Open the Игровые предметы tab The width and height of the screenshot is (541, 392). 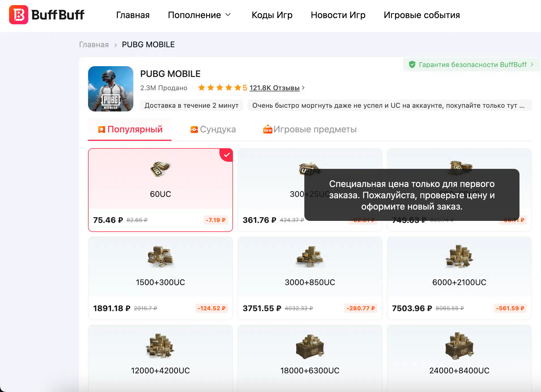click(310, 130)
